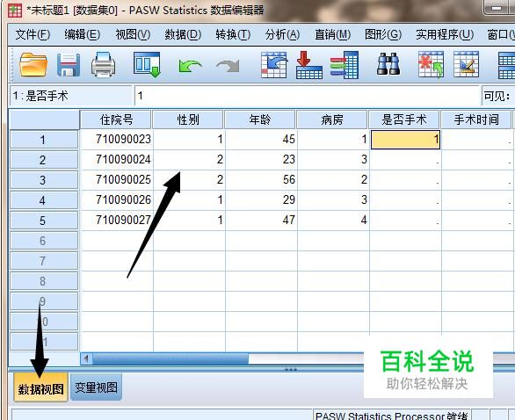Select row header 1
This screenshot has height=420, width=515.
pyautogui.click(x=44, y=140)
